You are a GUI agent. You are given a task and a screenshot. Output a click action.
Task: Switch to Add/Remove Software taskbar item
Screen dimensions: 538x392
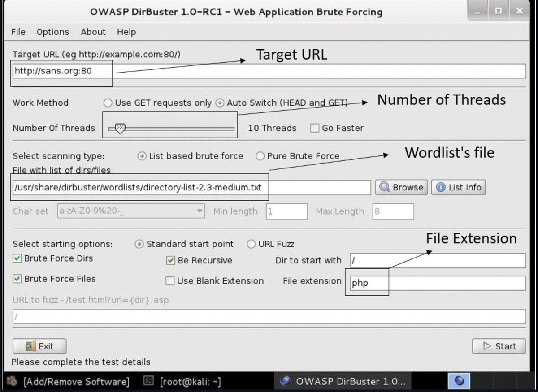pyautogui.click(x=68, y=382)
